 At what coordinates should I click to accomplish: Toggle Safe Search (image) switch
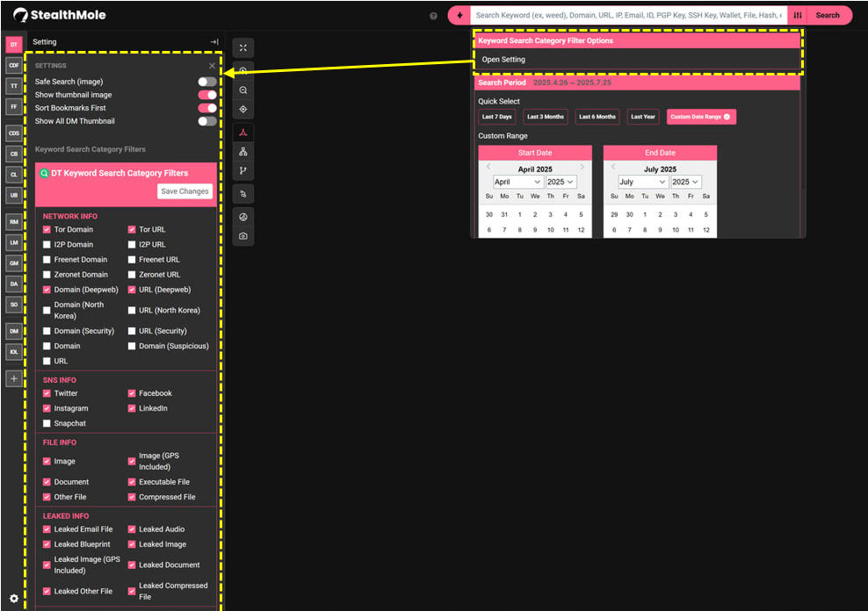pos(207,82)
